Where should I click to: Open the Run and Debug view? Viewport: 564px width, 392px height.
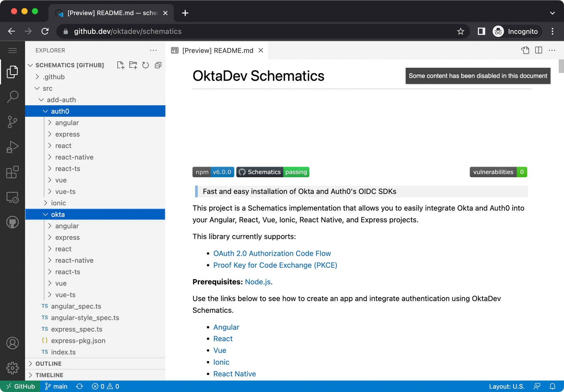tap(13, 147)
